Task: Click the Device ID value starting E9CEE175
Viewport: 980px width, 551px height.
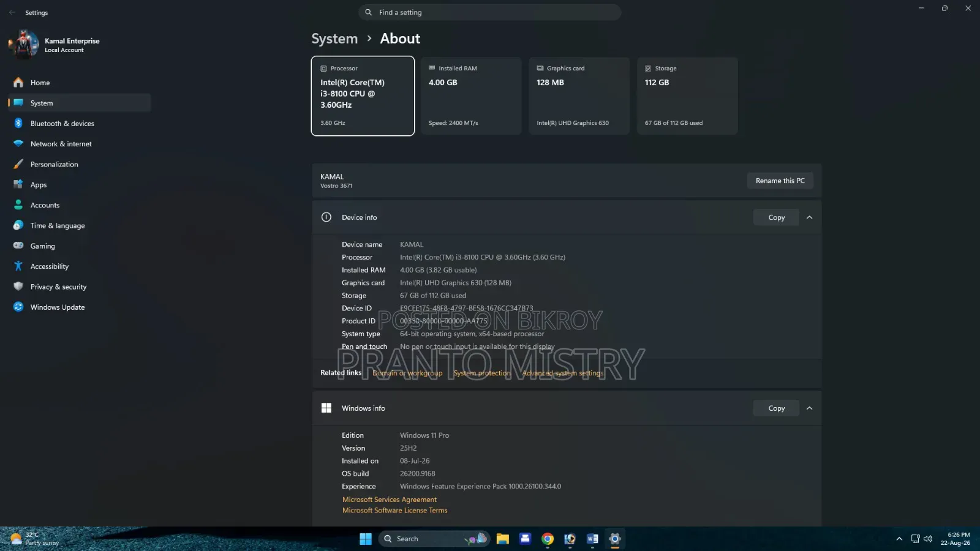Action: [x=467, y=309]
